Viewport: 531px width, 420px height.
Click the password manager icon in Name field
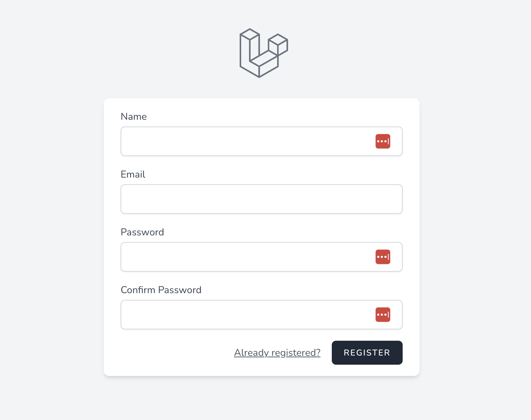coord(383,141)
